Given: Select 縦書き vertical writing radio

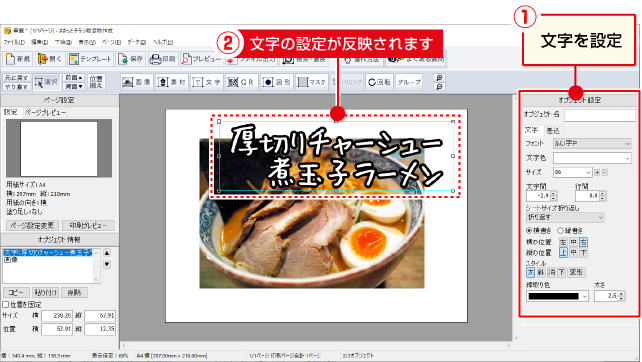Looking at the screenshot, I should (561, 231).
